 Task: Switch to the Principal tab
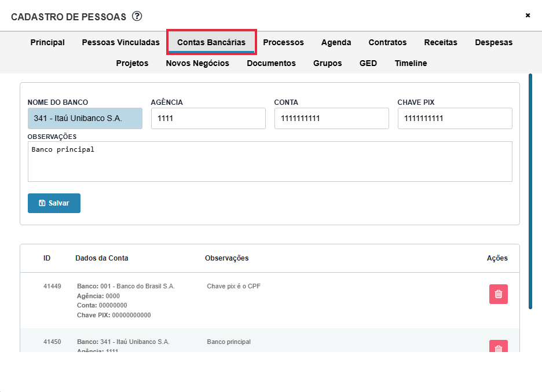[x=47, y=42]
